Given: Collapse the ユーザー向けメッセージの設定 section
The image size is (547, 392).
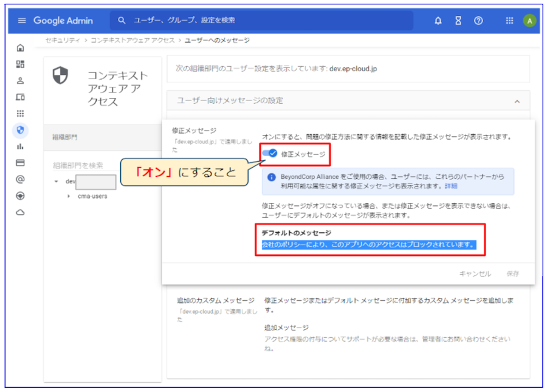Looking at the screenshot, I should tap(517, 101).
